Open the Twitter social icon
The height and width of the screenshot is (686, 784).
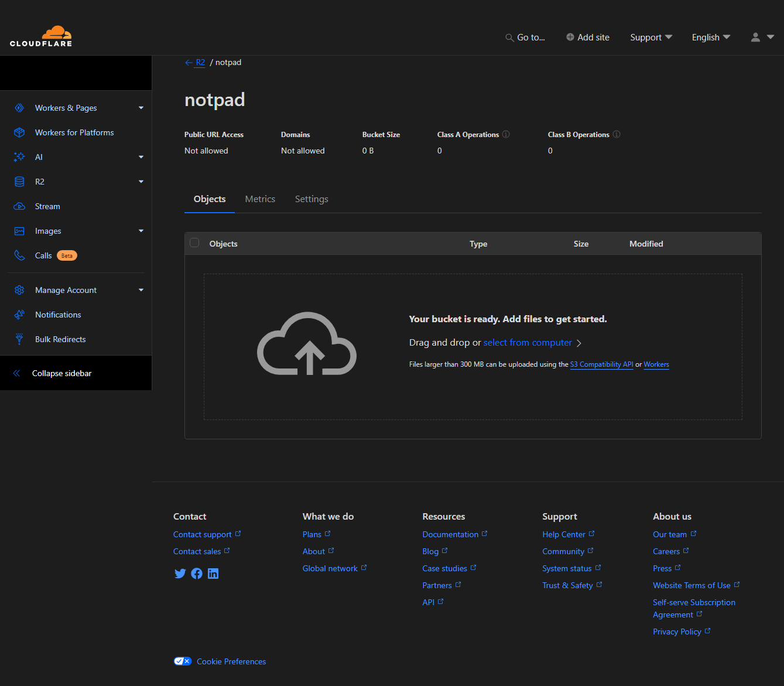(180, 574)
